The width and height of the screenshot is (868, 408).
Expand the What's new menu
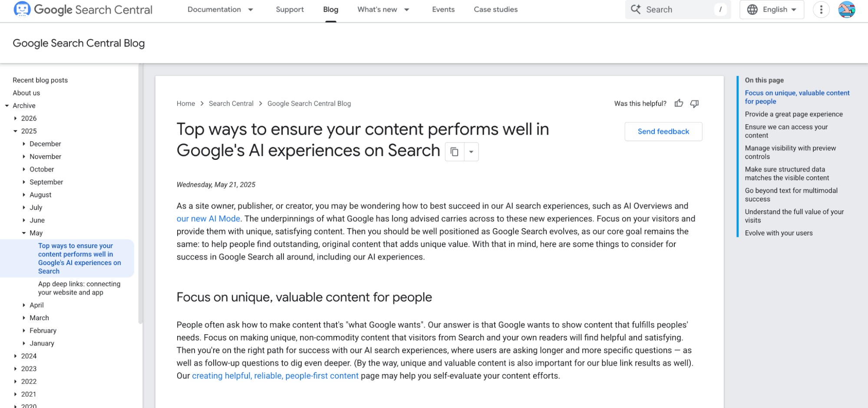pos(383,10)
